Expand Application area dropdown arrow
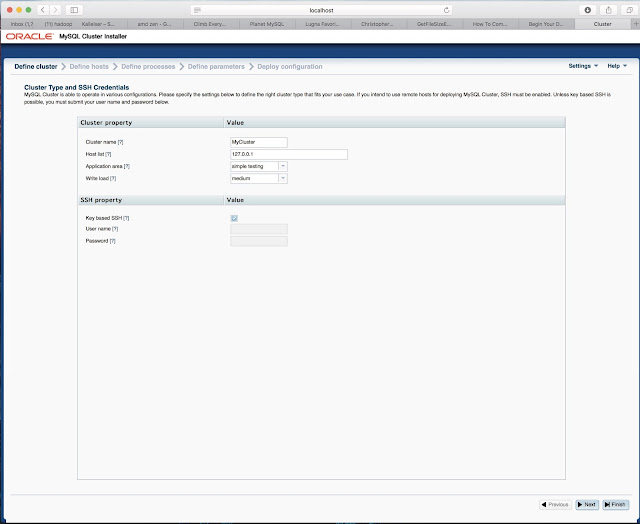 pyautogui.click(x=283, y=166)
